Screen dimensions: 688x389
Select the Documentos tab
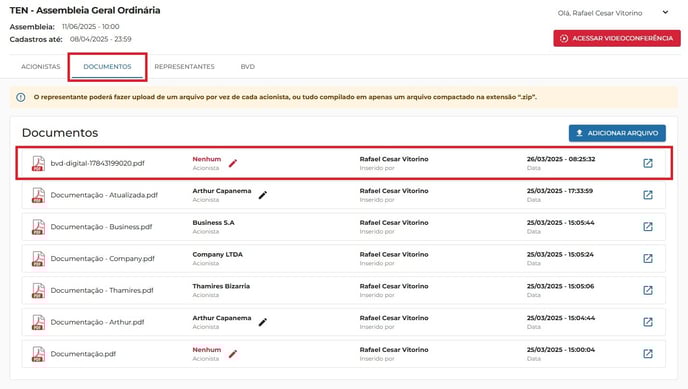pos(108,67)
